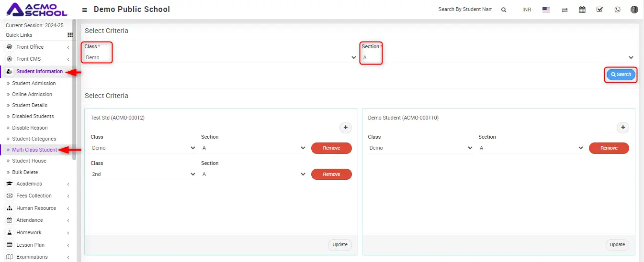Add class row for Test Std with plus
Viewport: 644px width, 262px height.
346,128
